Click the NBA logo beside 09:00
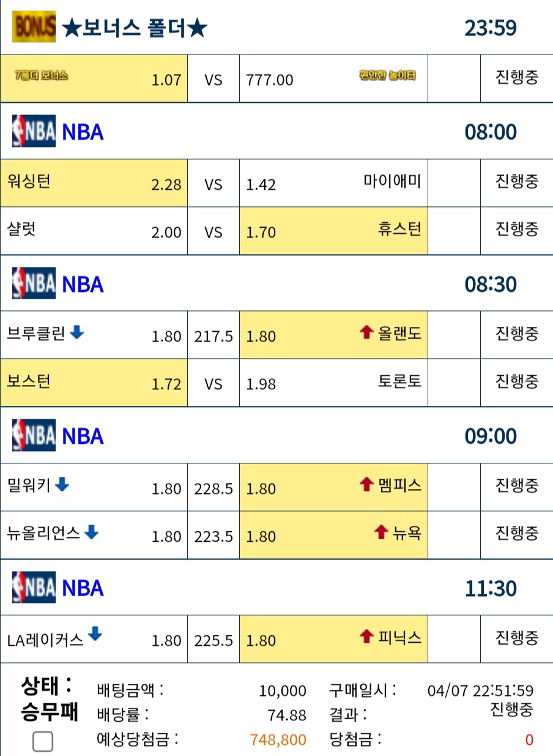553x756 pixels. click(x=34, y=435)
